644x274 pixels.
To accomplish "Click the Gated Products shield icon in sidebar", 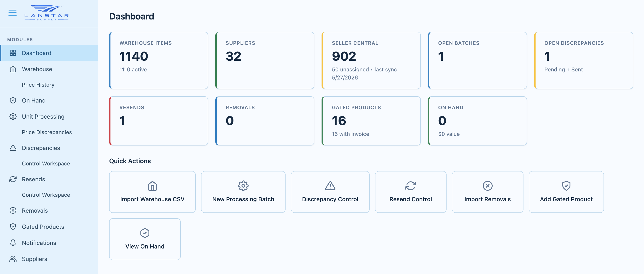I will (13, 227).
